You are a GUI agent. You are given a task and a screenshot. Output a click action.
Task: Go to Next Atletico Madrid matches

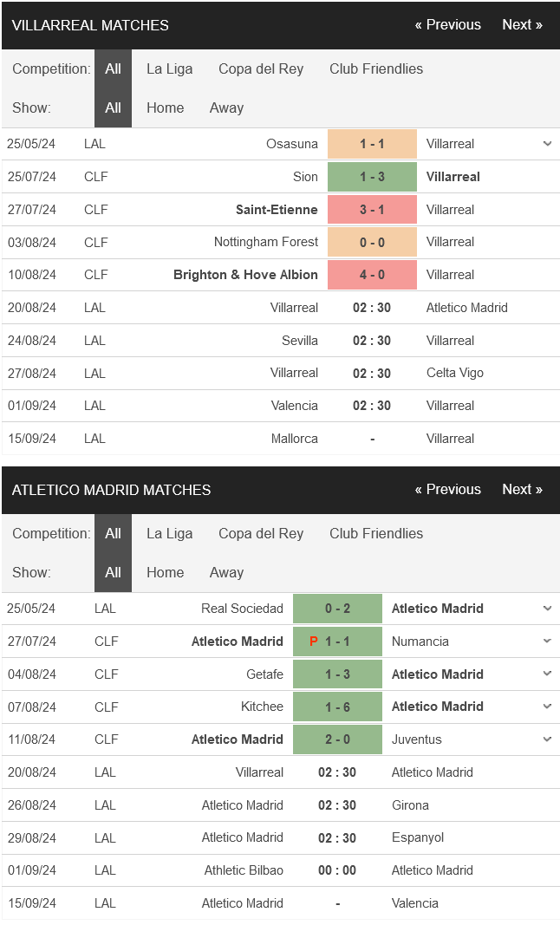coord(522,490)
